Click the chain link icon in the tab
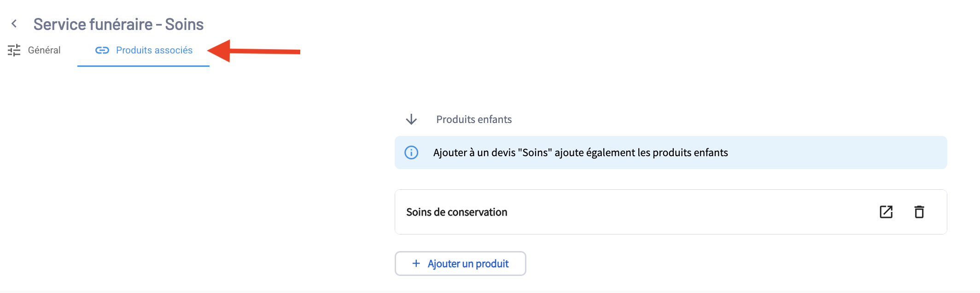 (102, 50)
